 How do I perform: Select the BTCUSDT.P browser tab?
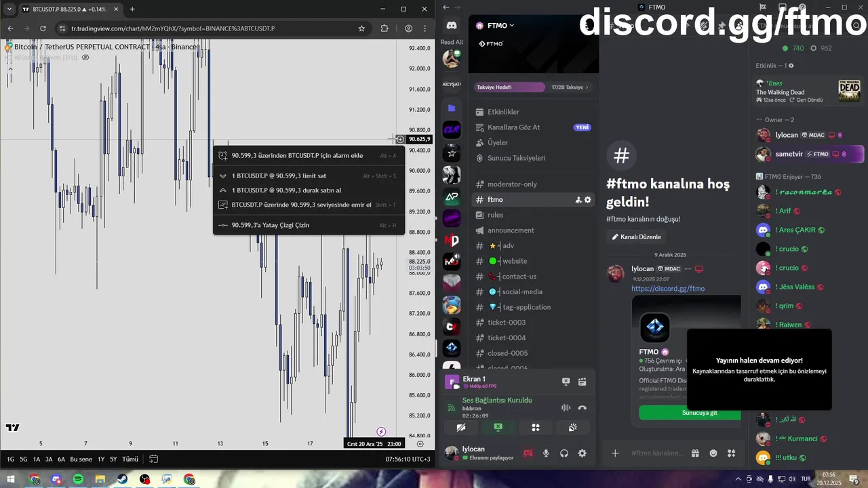[x=69, y=9]
